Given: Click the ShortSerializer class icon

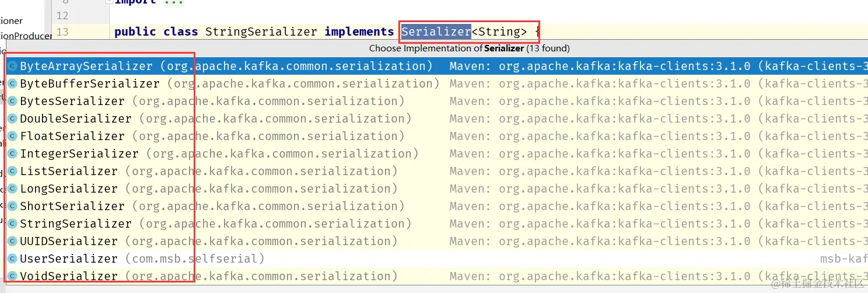Looking at the screenshot, I should coord(12,206).
